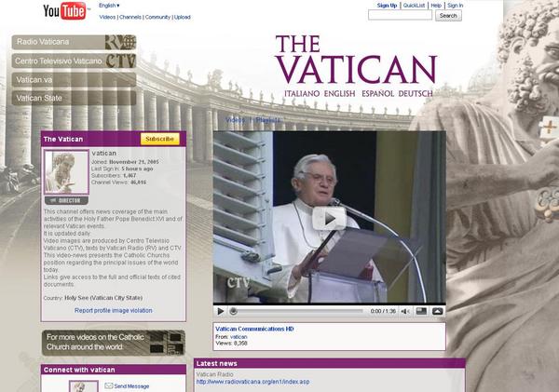Click Report profile image violation link
The image size is (559, 392).
point(114,310)
